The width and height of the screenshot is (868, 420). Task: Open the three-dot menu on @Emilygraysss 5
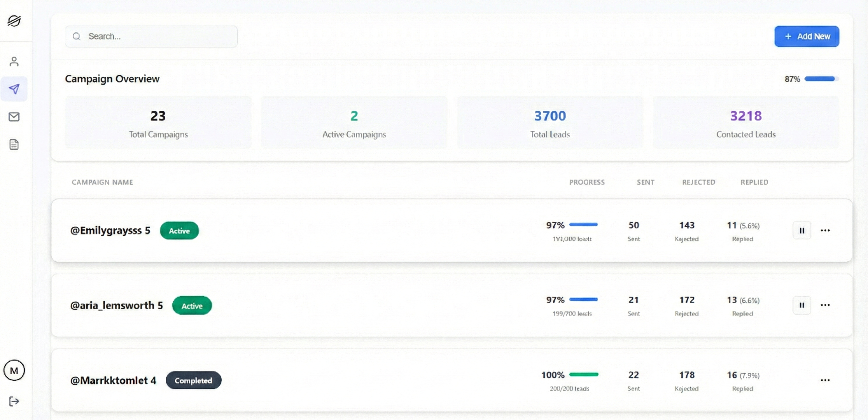click(825, 230)
